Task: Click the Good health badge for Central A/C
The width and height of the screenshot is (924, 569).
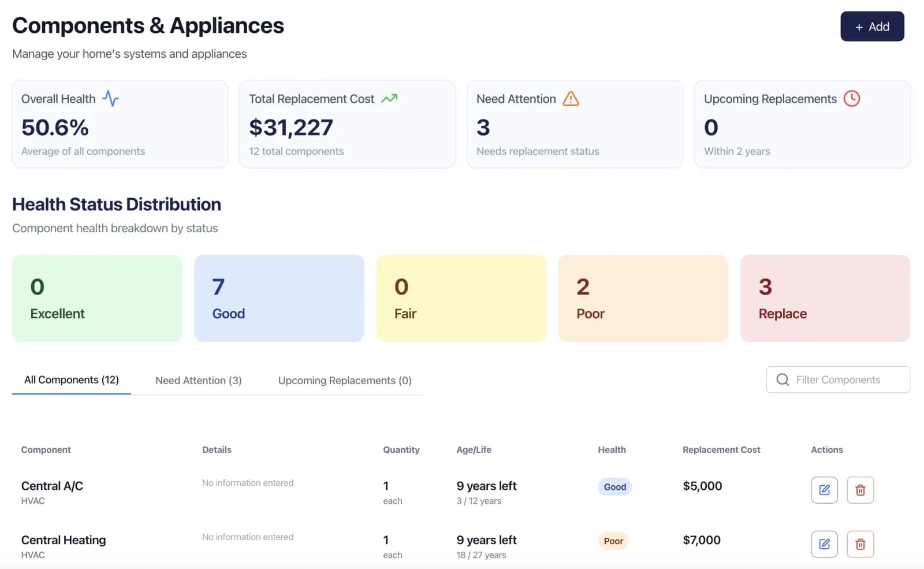Action: tap(615, 487)
